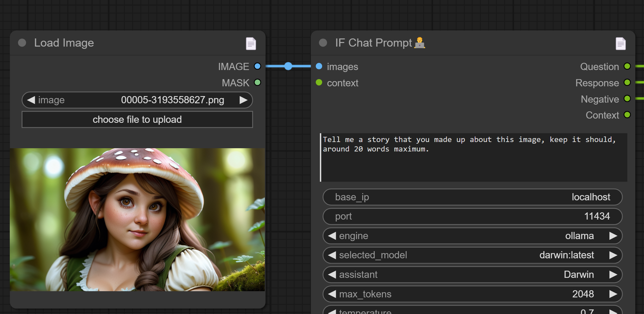The image size is (644, 314).
Task: Toggle collapse dot on Load Image node
Action: pos(22,43)
